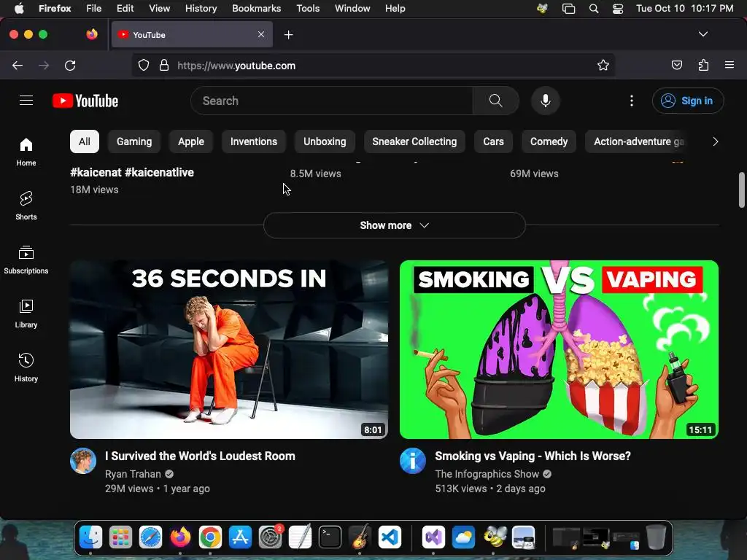Screen dimensions: 747x560
Task: Go to Home in the sidebar
Action: coord(26,152)
